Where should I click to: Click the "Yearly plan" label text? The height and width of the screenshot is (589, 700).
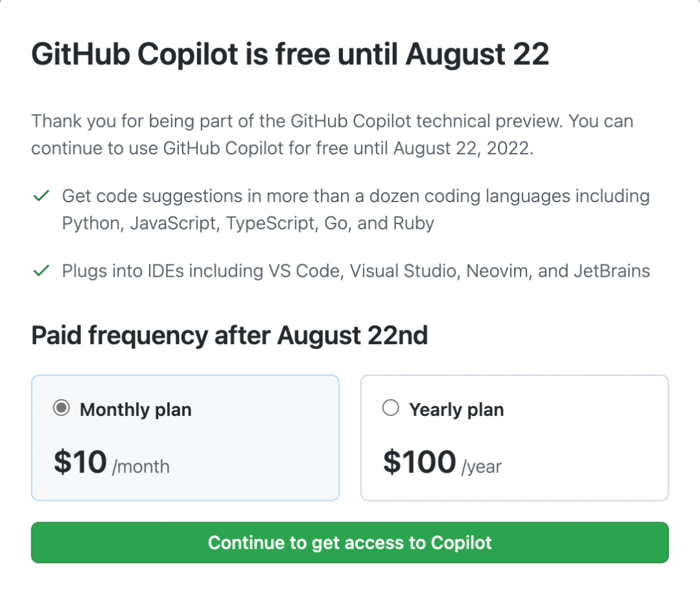click(456, 410)
